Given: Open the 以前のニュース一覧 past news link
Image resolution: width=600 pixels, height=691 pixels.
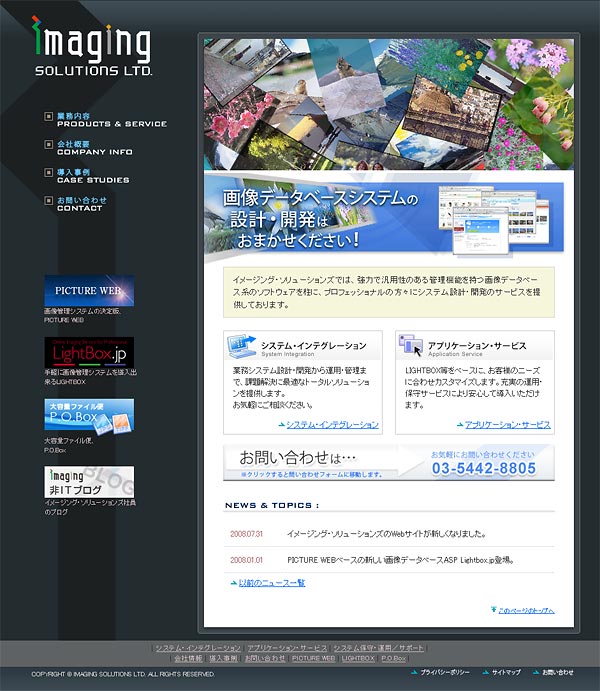Looking at the screenshot, I should click(271, 582).
